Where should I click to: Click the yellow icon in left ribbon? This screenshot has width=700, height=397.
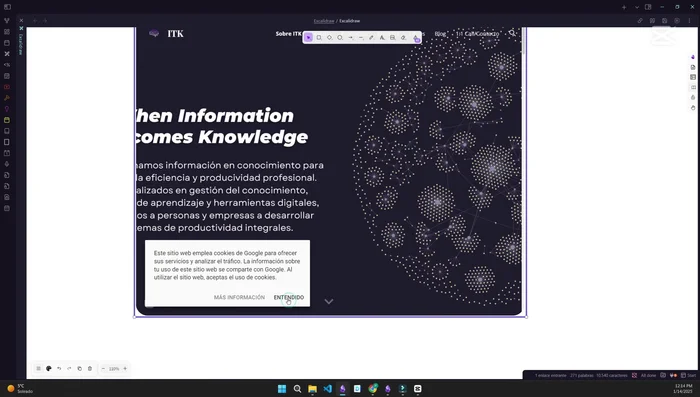click(x=7, y=120)
